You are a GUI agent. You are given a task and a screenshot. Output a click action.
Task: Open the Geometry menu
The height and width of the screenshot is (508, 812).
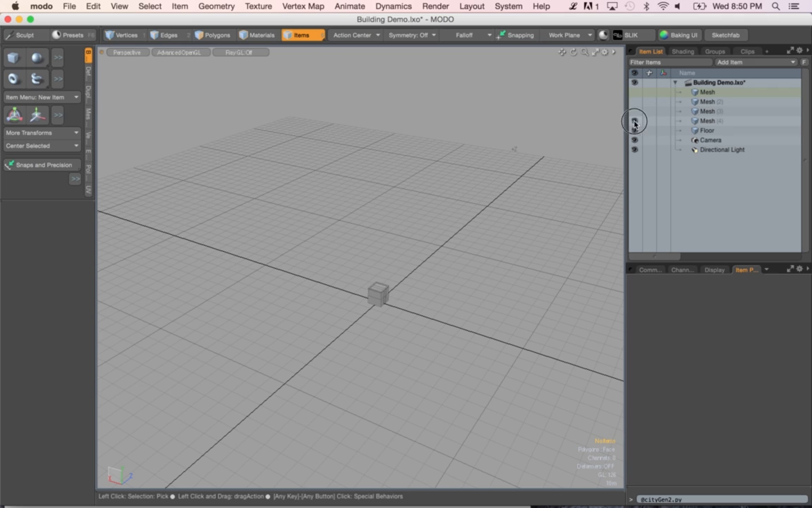216,6
